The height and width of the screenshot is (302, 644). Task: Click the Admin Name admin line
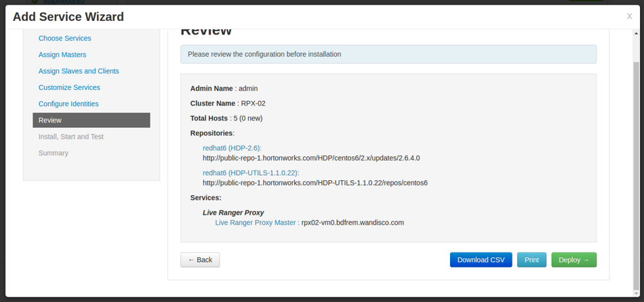point(224,88)
